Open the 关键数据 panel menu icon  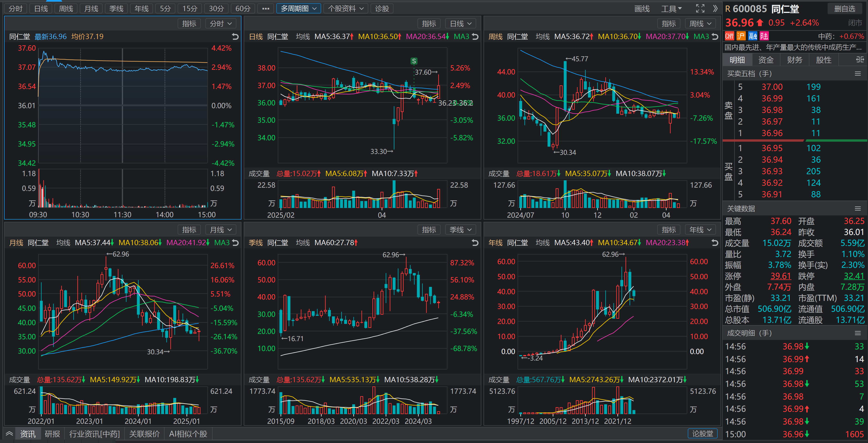(x=858, y=208)
